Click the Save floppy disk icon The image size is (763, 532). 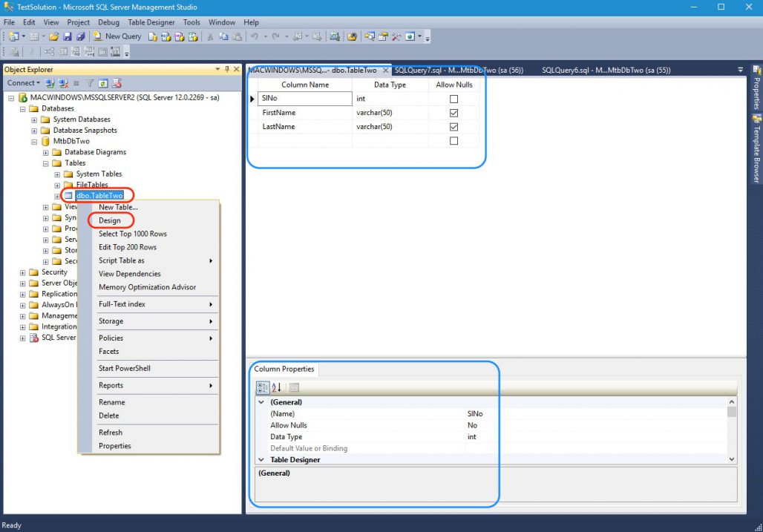click(x=67, y=36)
